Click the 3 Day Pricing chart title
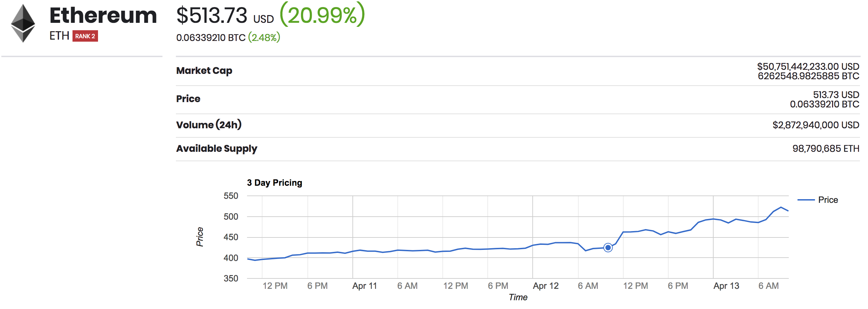This screenshot has width=868, height=309. pos(274,183)
